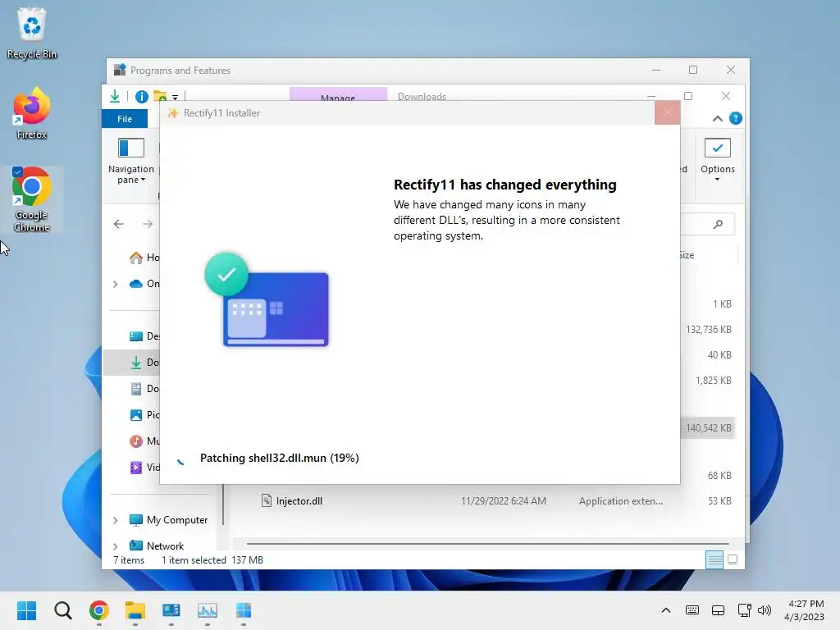Viewport: 840px width, 630px height.
Task: Select Videos in the navigation pane
Action: coord(144,467)
